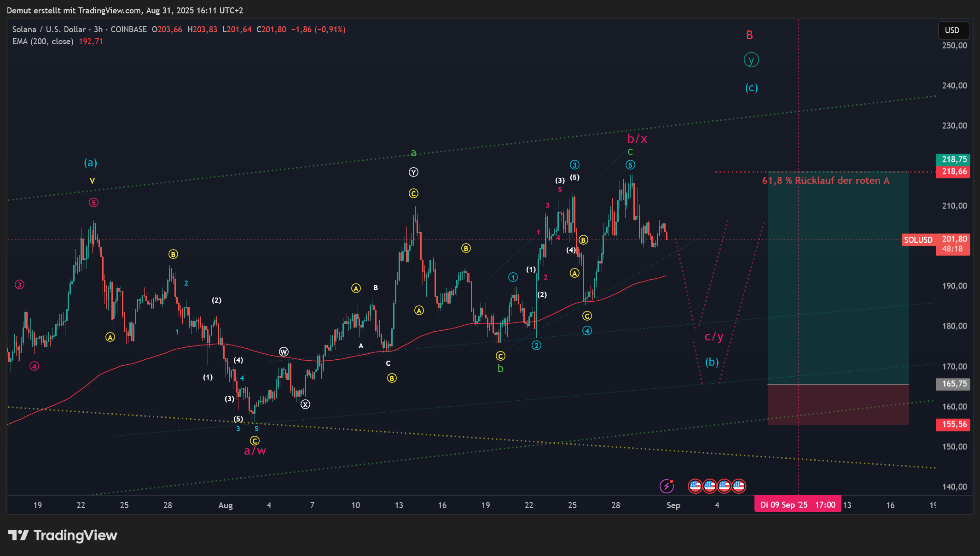Click the 61,8 % Rücklauf der roten A text

[825, 181]
